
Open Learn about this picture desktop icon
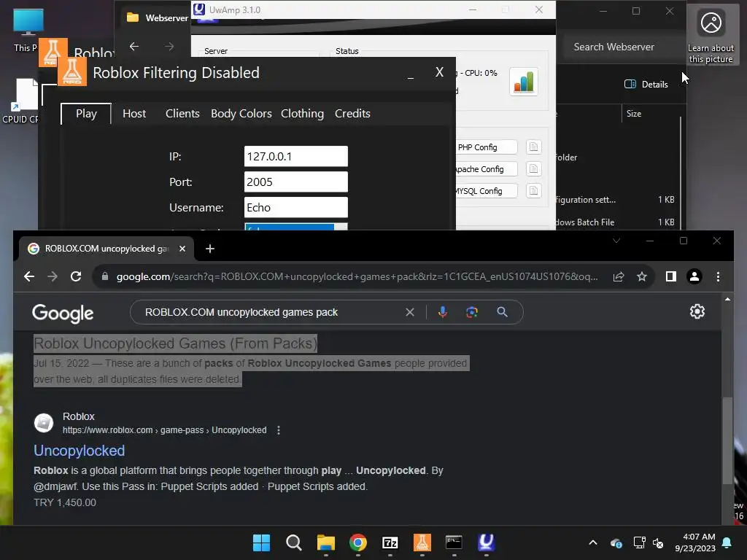[x=711, y=35]
